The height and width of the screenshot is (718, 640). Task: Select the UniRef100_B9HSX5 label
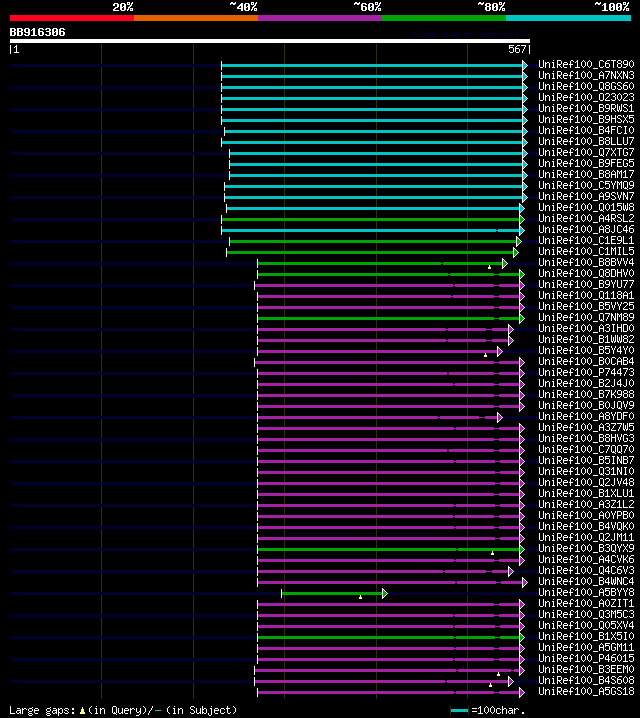(586, 120)
